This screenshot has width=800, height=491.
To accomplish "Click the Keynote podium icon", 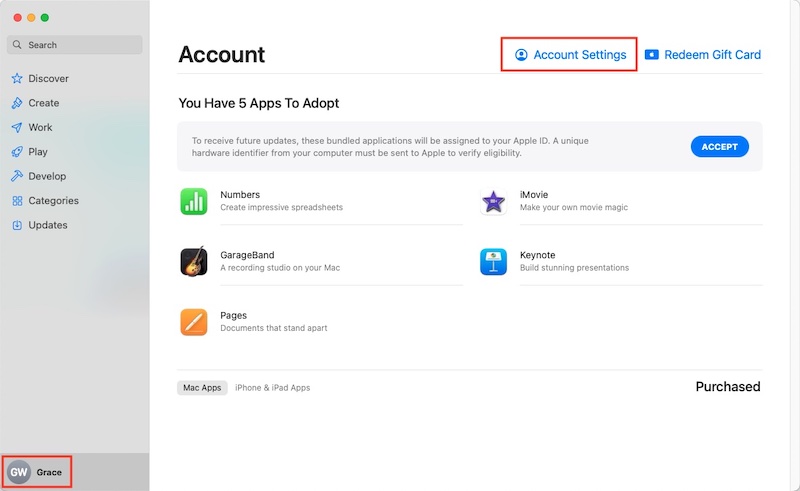I will click(493, 261).
